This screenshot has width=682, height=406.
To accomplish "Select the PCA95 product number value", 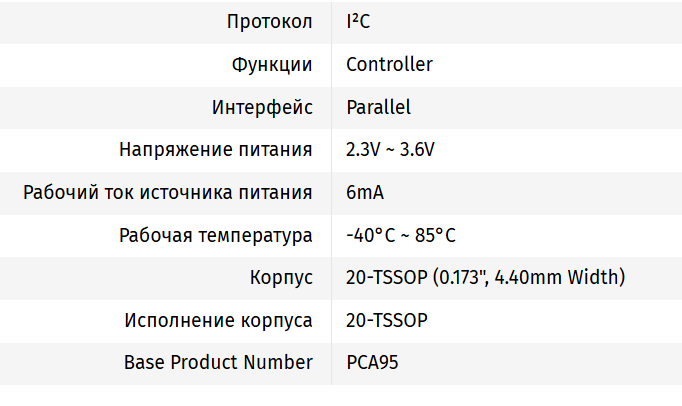I will (x=372, y=362).
